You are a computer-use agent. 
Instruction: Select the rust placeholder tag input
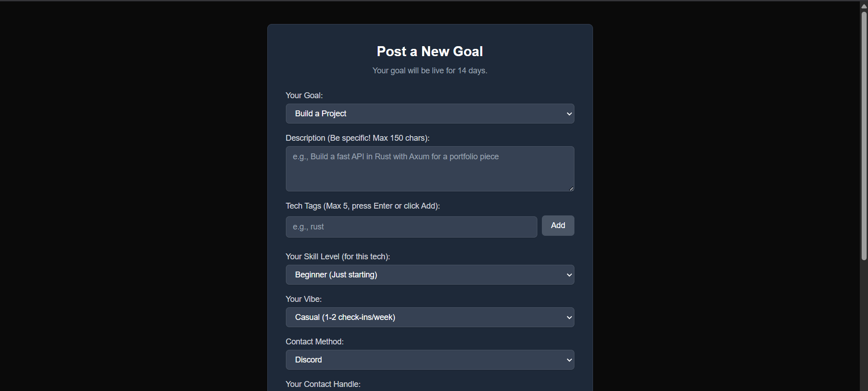[411, 227]
